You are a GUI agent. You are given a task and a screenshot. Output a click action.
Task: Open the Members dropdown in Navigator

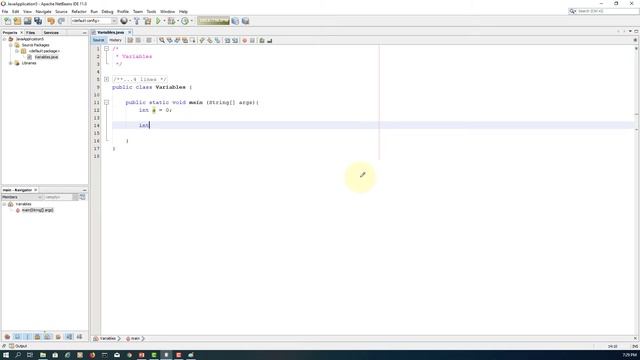point(22,197)
